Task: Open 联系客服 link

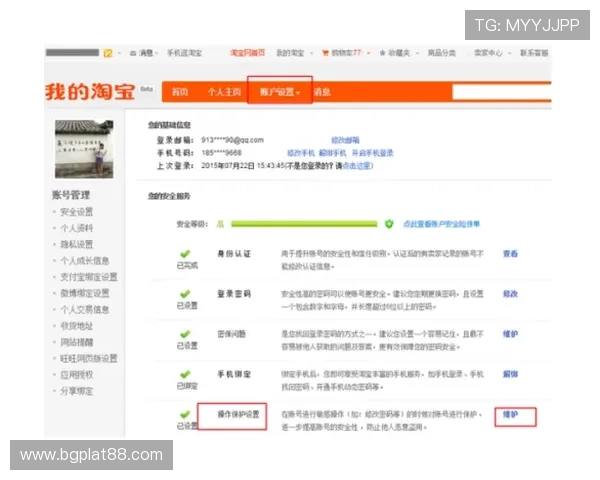Action: 534,53
